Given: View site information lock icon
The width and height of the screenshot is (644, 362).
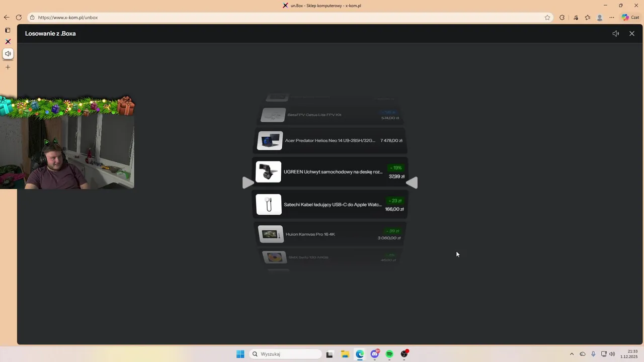Looking at the screenshot, I should click(32, 17).
